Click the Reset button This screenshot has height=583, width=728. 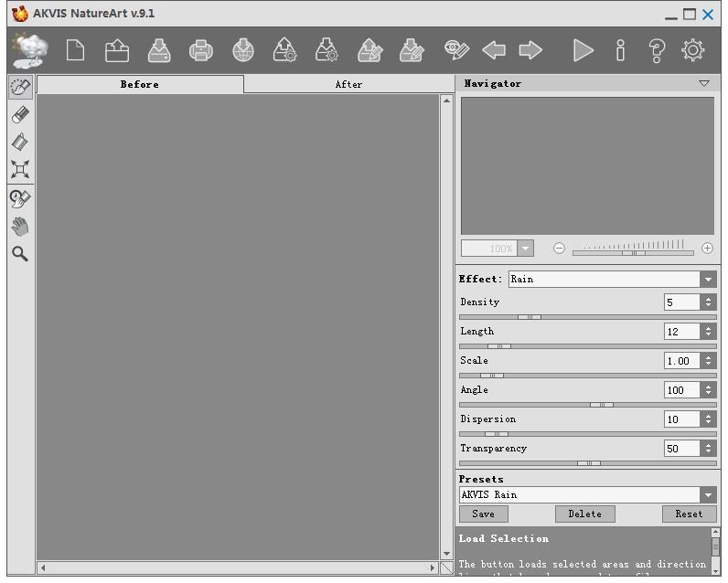pos(689,514)
